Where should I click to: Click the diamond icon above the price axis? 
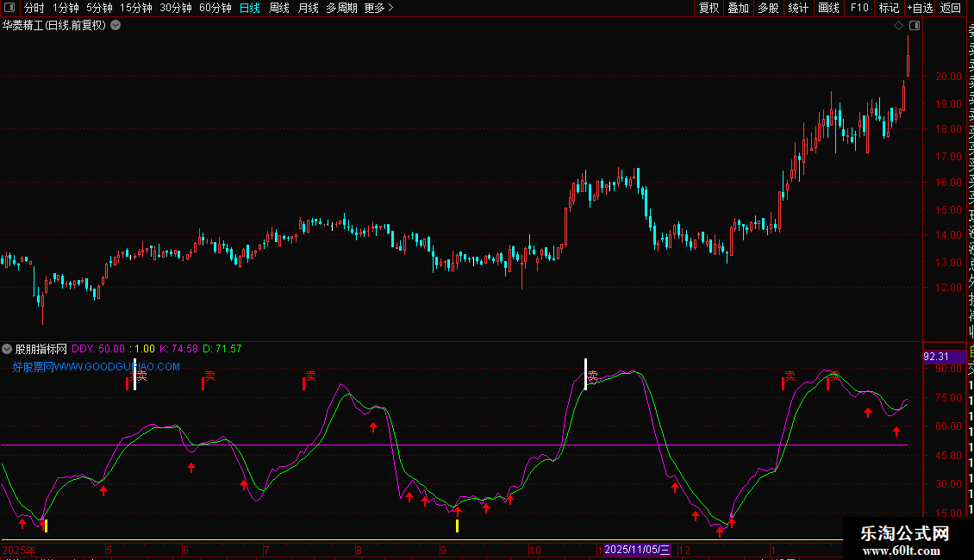coord(898,26)
